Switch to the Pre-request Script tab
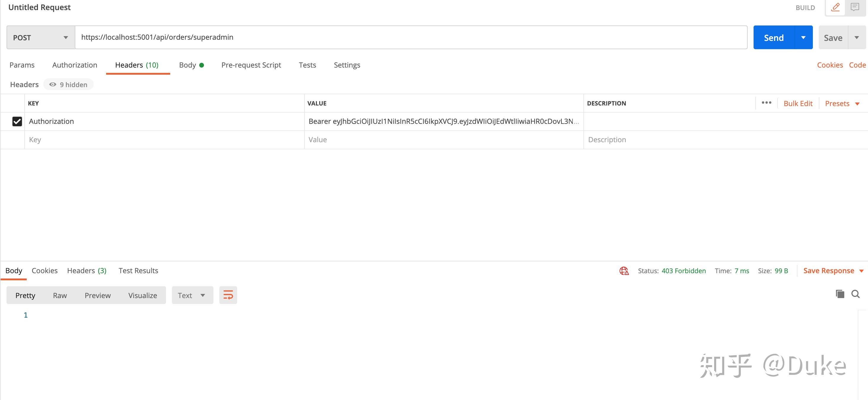 (x=251, y=65)
